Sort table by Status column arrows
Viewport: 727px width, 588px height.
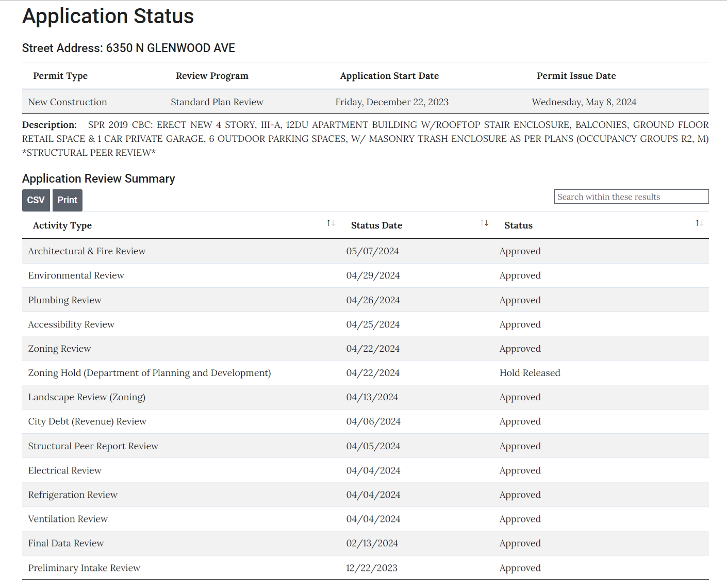pos(699,223)
